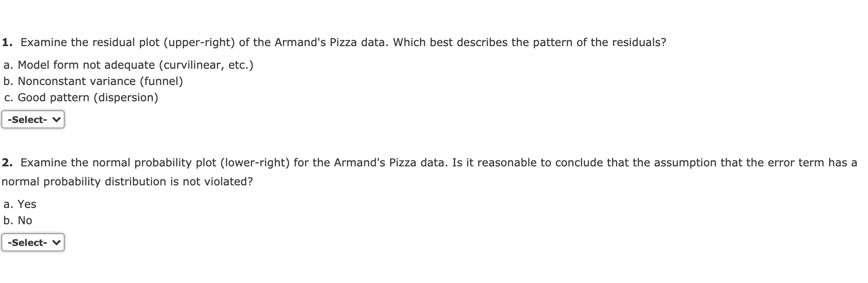Click the bold question number 2

[x=7, y=162]
